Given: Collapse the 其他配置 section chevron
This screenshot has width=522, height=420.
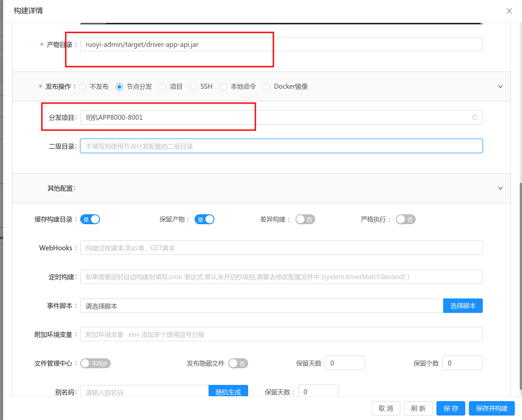Looking at the screenshot, I should [x=500, y=188].
